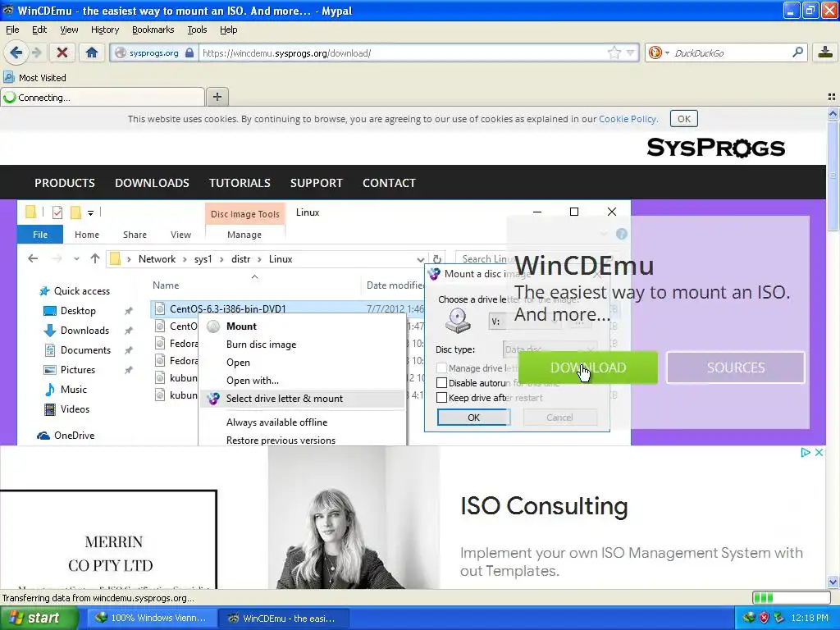Image resolution: width=840 pixels, height=630 pixels.
Task: Click the AdChoices triangle icon
Action: pos(805,453)
